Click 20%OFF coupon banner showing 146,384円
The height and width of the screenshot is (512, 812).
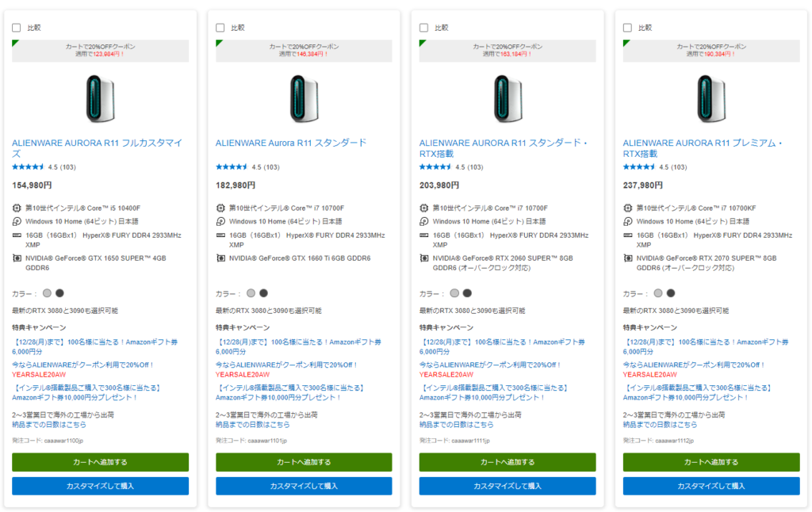304,51
